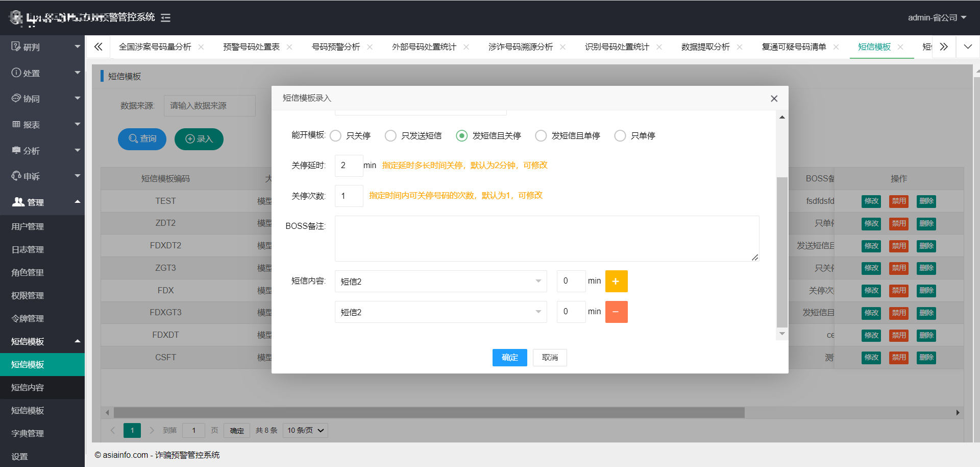Open the tab list down-chevron
Image resolution: width=980 pixels, height=467 pixels.
pos(968,47)
